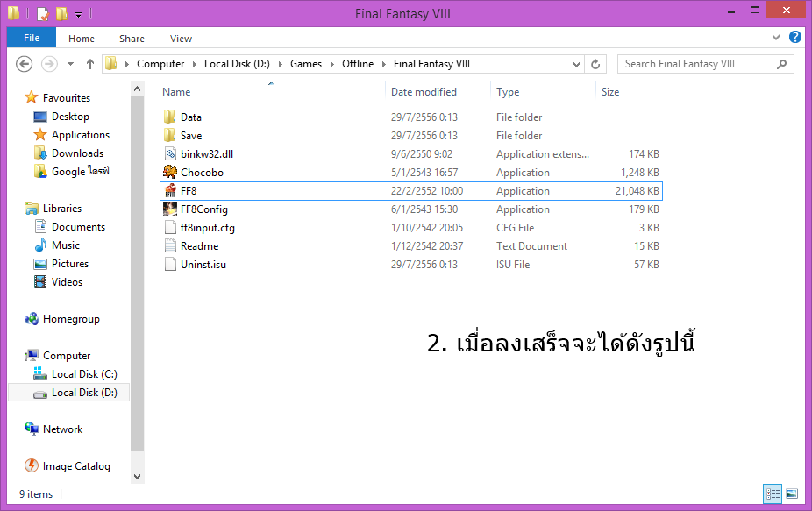This screenshot has height=511, width=812.
Task: Select Image Catalog in navigation pane
Action: click(68, 466)
